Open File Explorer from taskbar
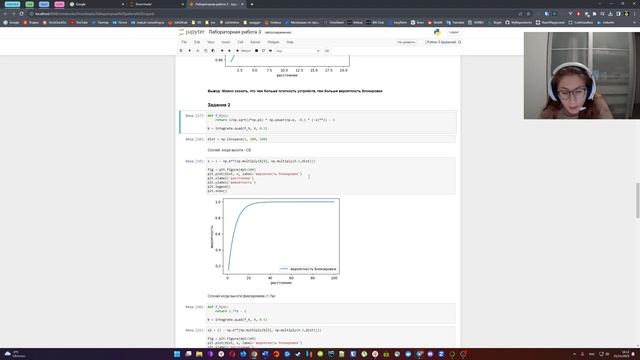The width and height of the screenshot is (640, 360). [x=199, y=354]
